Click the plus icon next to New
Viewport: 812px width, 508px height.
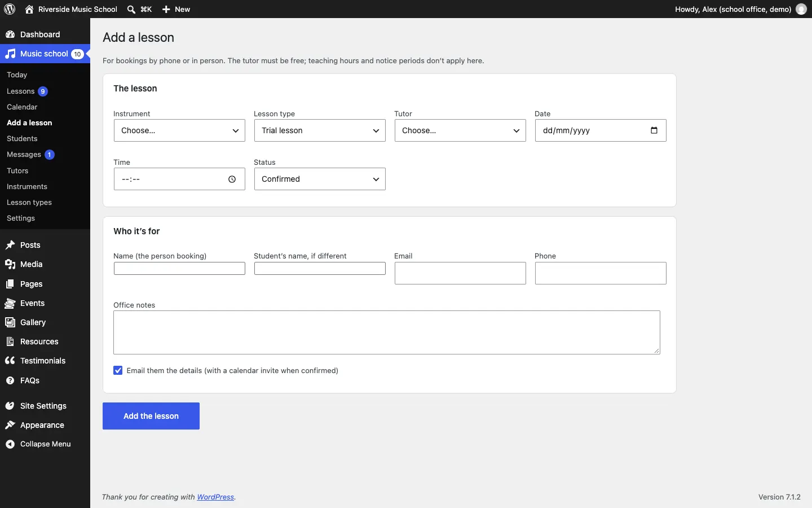click(166, 9)
